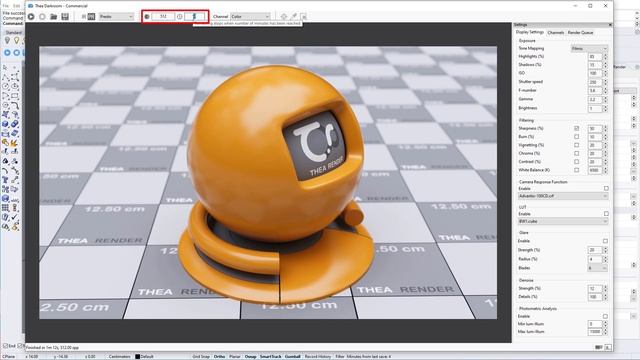Click the Brightness value field
The height and width of the screenshot is (360, 640).
(x=595, y=109)
